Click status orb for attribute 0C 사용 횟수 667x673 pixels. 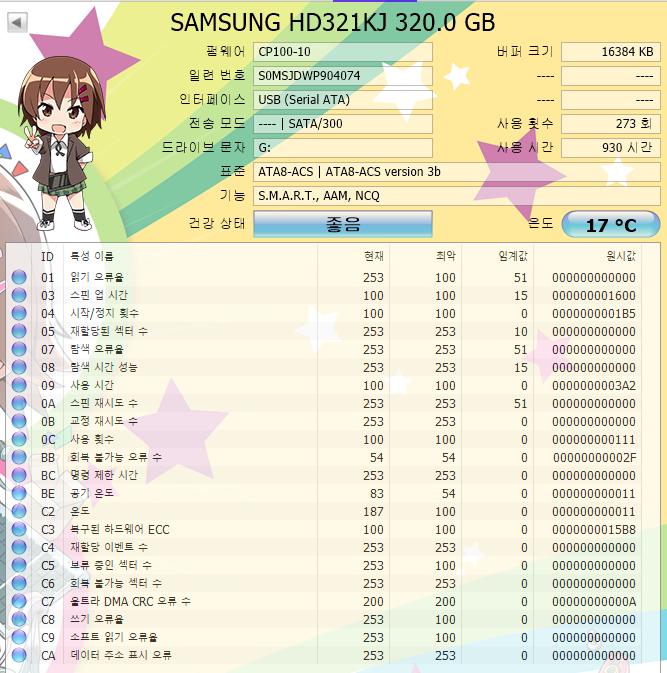click(19, 440)
